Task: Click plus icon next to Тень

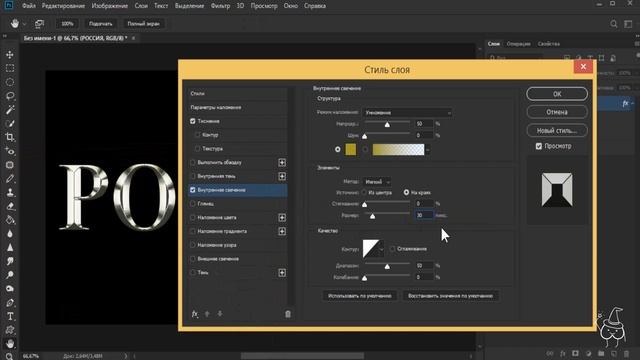Action: pyautogui.click(x=282, y=273)
